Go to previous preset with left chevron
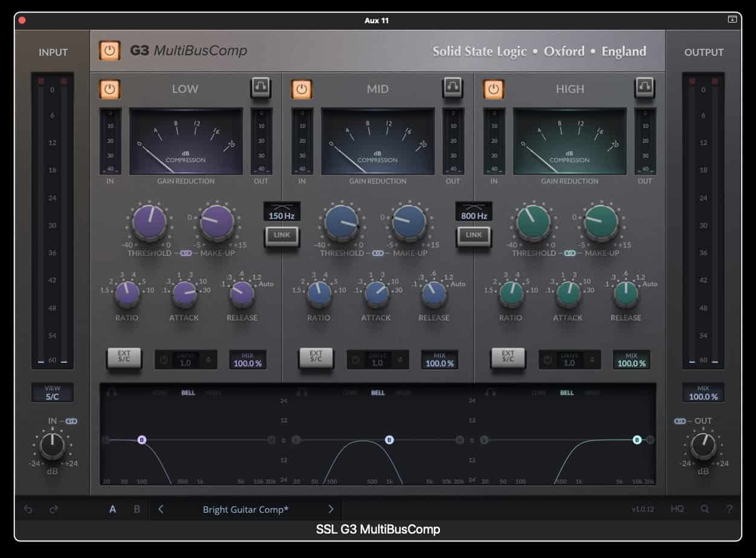Image resolution: width=756 pixels, height=558 pixels. coord(161,509)
